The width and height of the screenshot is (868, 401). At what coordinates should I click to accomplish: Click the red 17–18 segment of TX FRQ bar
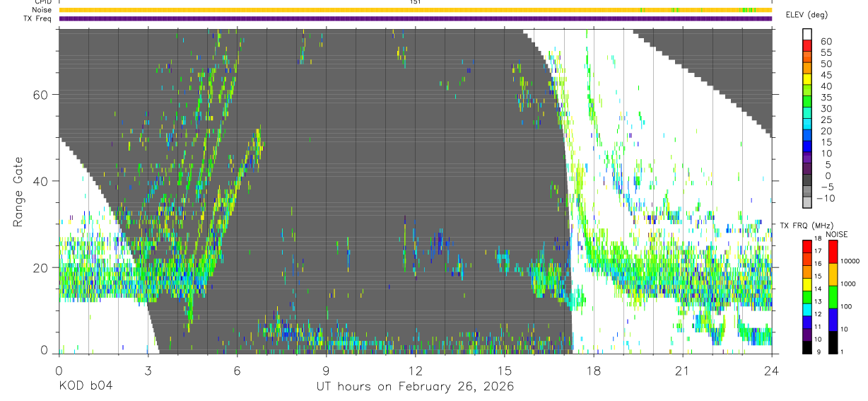[x=807, y=246]
